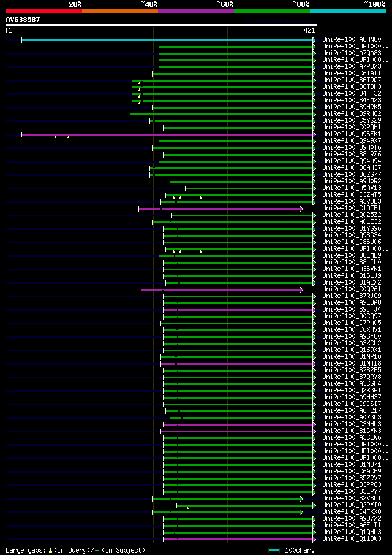Image resolution: width=392 pixels, height=555 pixels.
Task: Select the UniRef100_C3MHU3 label
Action: (x=352, y=424)
